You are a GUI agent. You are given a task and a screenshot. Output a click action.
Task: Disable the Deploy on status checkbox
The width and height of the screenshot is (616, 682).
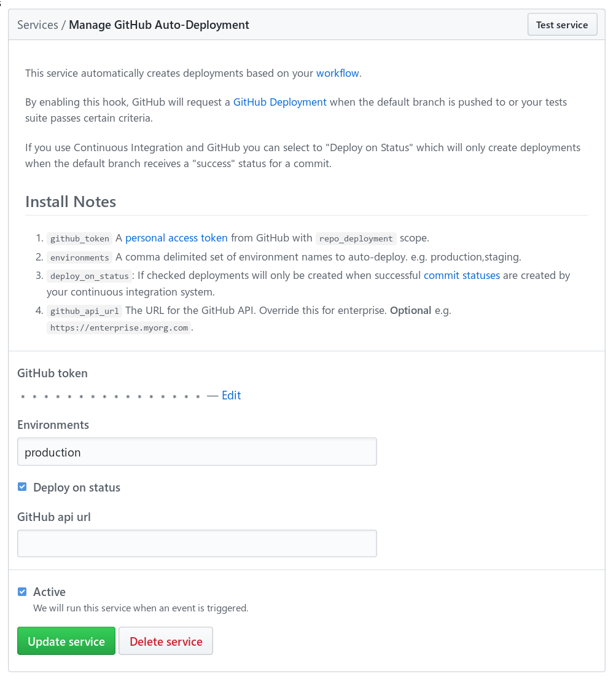click(x=22, y=486)
